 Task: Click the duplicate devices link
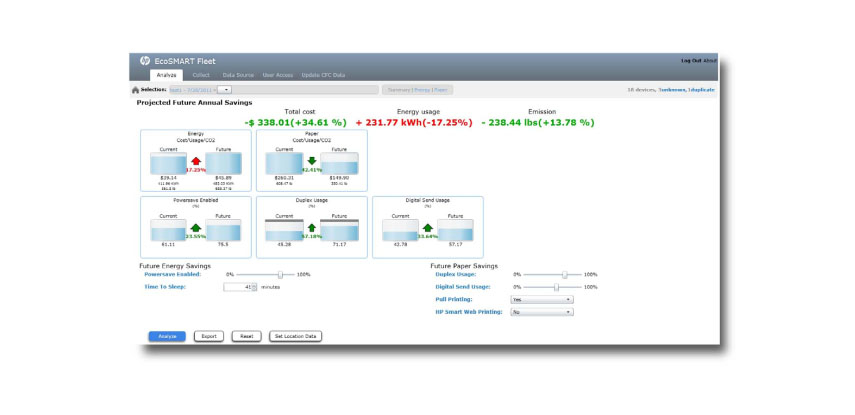pos(701,90)
